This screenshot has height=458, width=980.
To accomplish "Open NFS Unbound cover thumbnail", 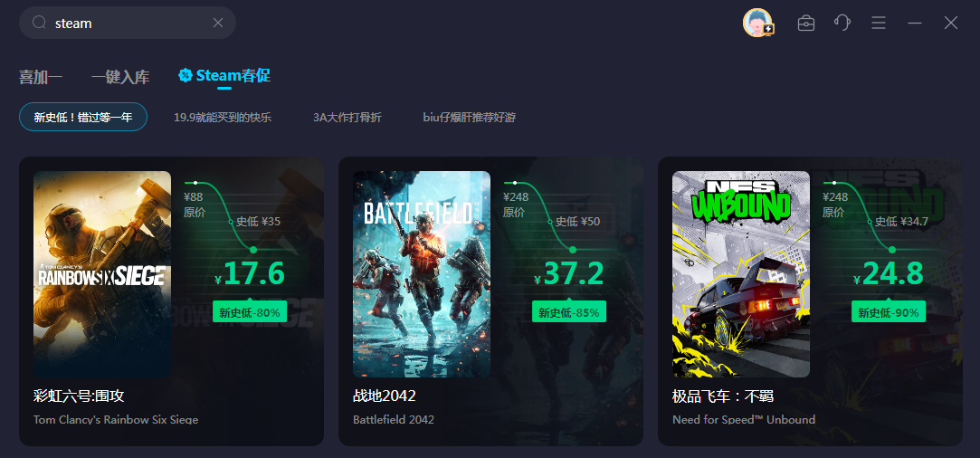I will [x=740, y=274].
